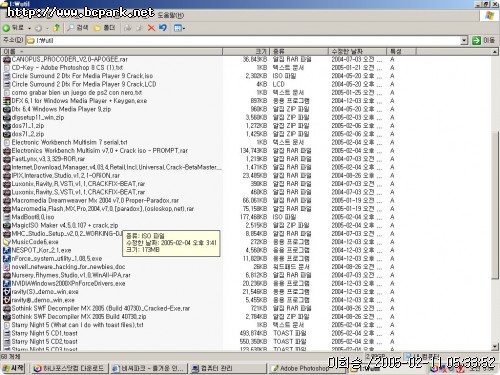This screenshot has height=375, width=500.
Task: Select 'Luxonix.Ravity.S.VSTi' rar file name
Action: coord(78,192)
